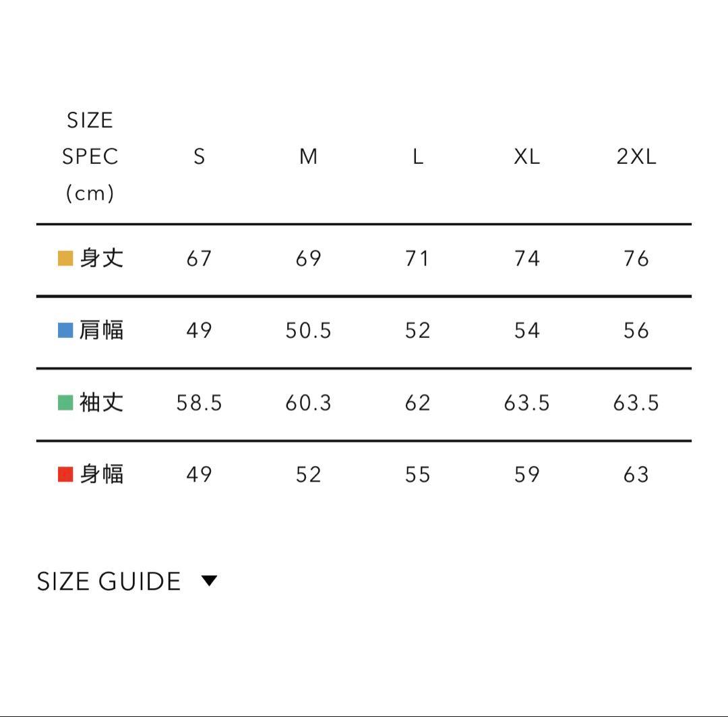Screen dimensions: 728x717
Task: Select the 2XL size column header
Action: [x=636, y=157]
